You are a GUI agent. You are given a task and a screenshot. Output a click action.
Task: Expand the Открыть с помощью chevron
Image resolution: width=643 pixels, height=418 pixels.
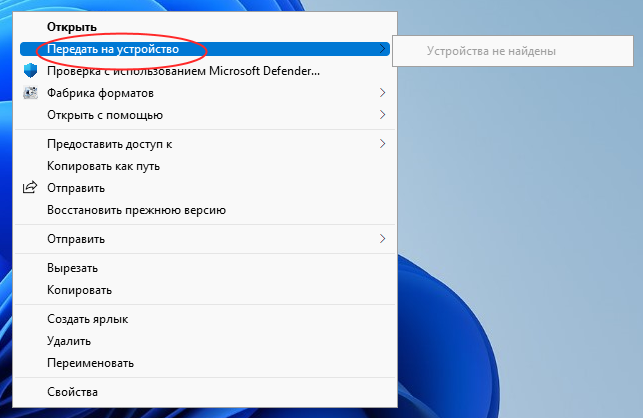click(382, 114)
